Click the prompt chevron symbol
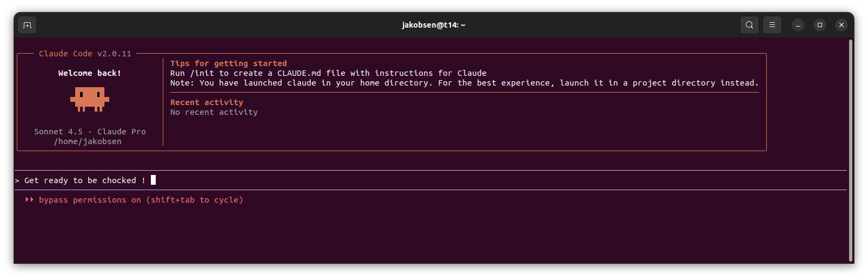 (17, 181)
